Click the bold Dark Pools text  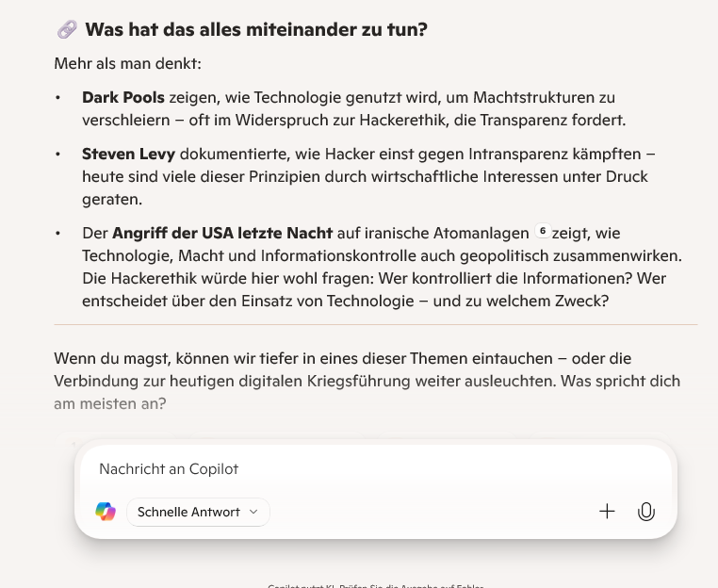(x=123, y=98)
